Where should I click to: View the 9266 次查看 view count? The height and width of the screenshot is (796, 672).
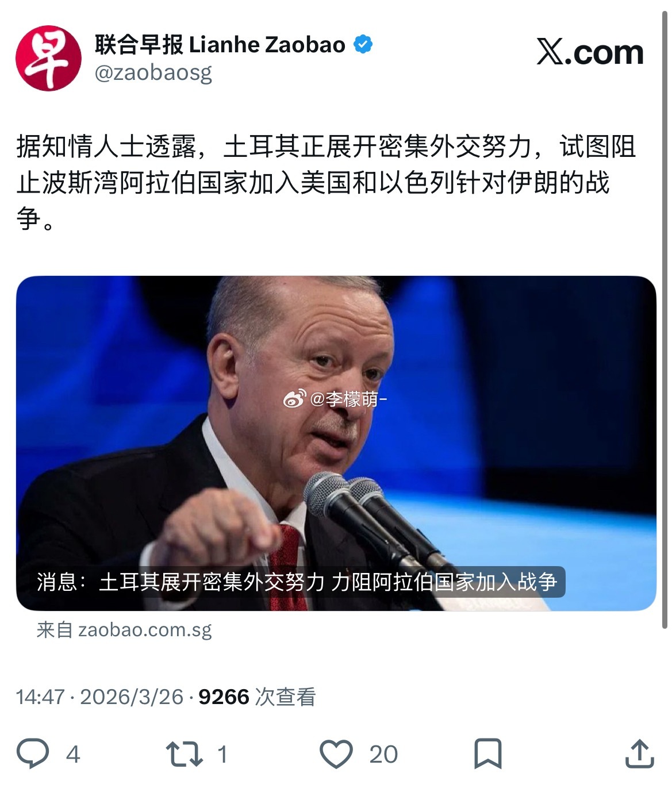[257, 697]
